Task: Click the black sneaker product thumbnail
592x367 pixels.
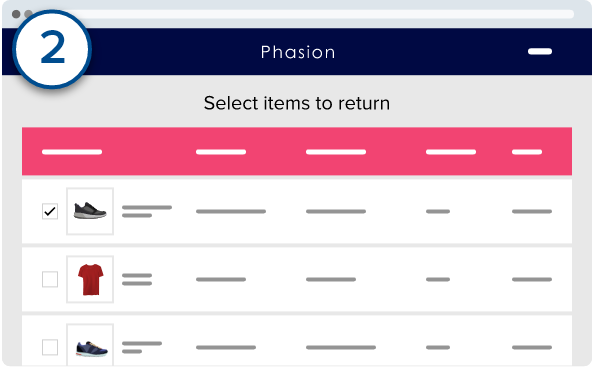Action: tap(90, 211)
